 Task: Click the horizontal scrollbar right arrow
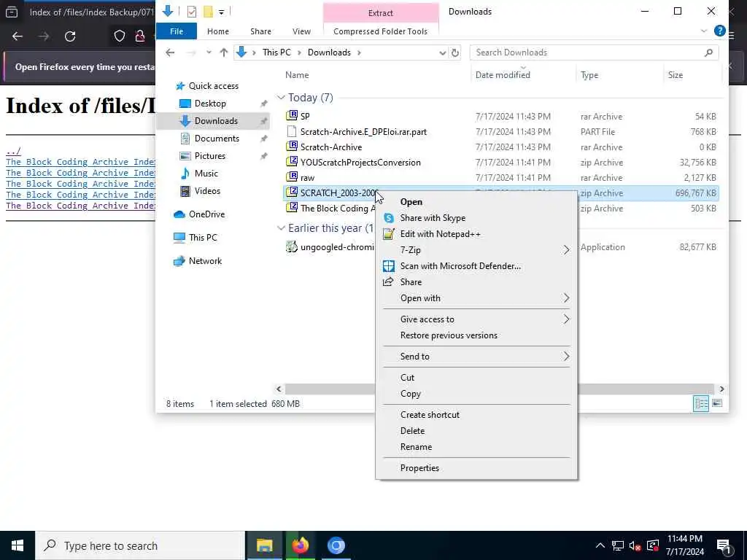pos(721,389)
